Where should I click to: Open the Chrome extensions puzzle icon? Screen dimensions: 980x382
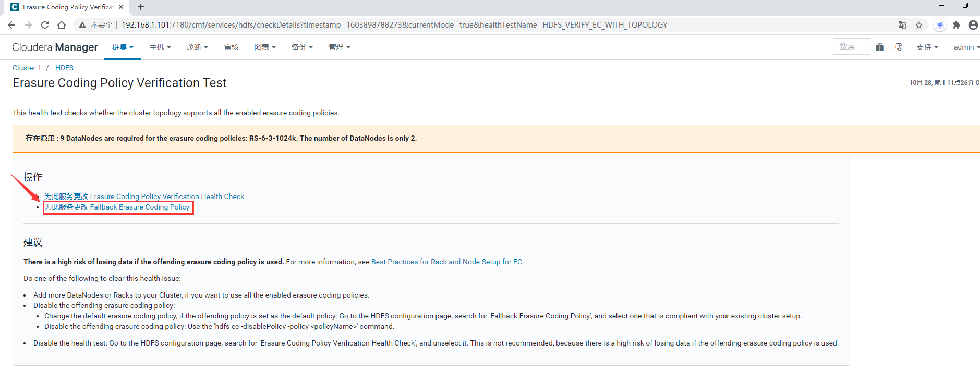click(957, 25)
